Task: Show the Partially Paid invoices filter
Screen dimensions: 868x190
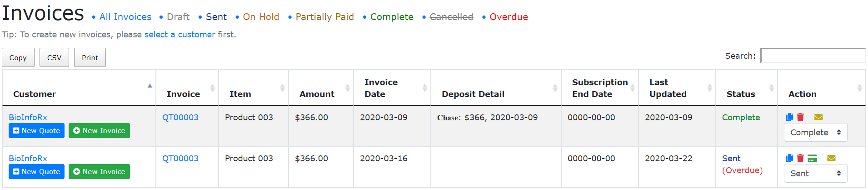Action: (x=324, y=17)
